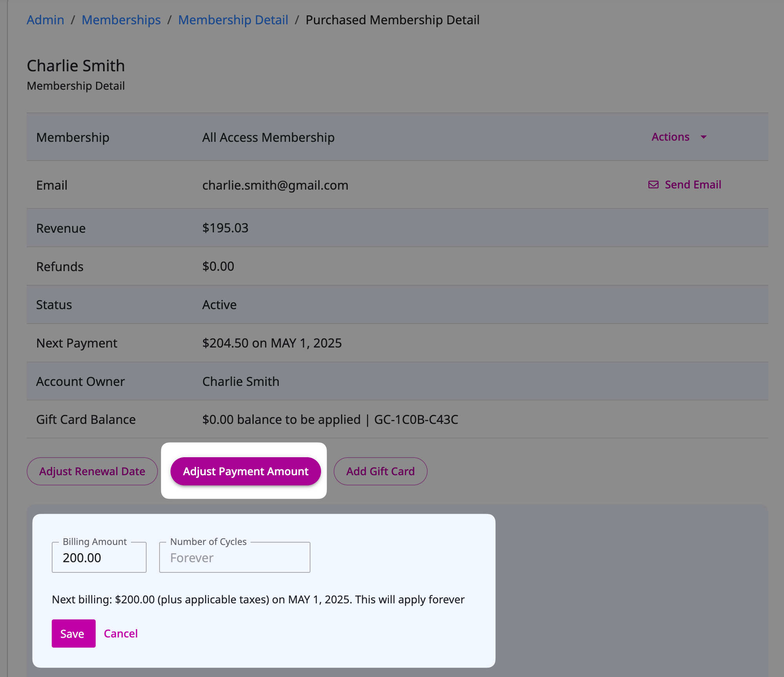Viewport: 784px width, 677px height.
Task: Save the new billing amount
Action: click(x=73, y=633)
